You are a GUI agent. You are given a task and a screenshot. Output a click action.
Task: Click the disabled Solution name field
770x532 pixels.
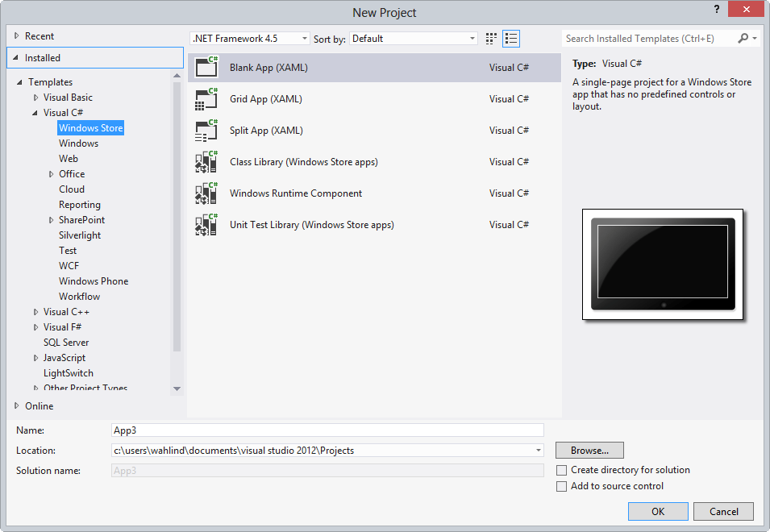click(x=327, y=471)
